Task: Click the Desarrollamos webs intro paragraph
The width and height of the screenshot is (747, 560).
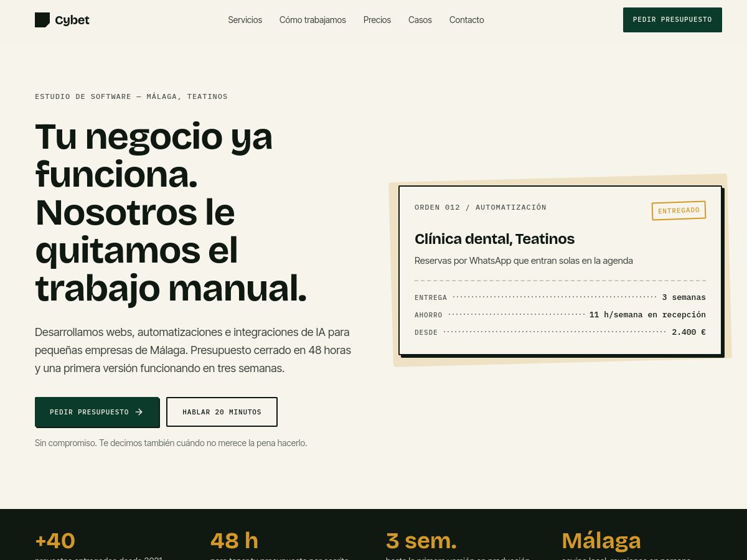Action: (193, 350)
